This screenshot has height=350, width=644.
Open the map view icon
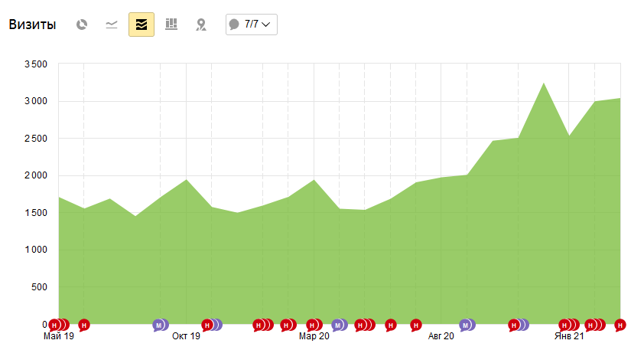pyautogui.click(x=200, y=25)
